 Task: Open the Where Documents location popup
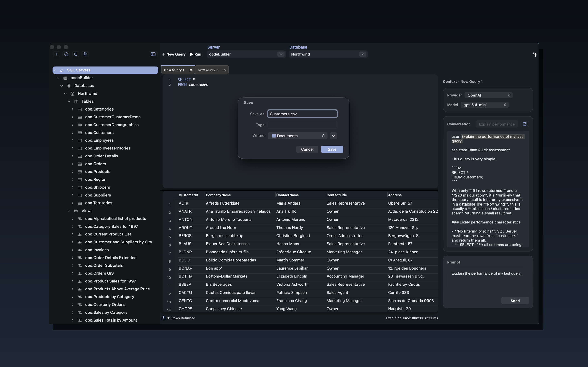pos(298,136)
